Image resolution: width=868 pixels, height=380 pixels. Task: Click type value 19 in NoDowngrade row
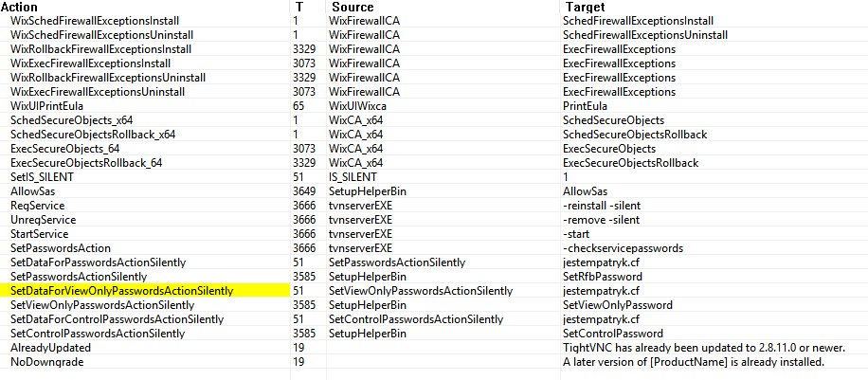298,362
